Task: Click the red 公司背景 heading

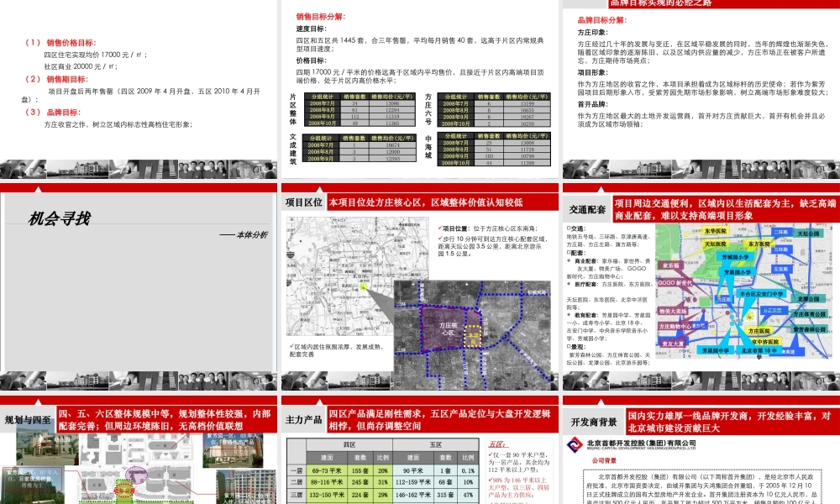Action: [x=604, y=460]
